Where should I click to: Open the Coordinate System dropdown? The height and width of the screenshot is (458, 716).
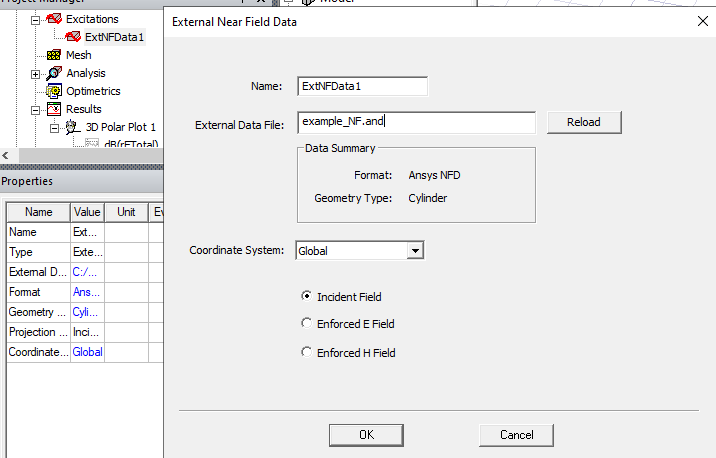415,251
